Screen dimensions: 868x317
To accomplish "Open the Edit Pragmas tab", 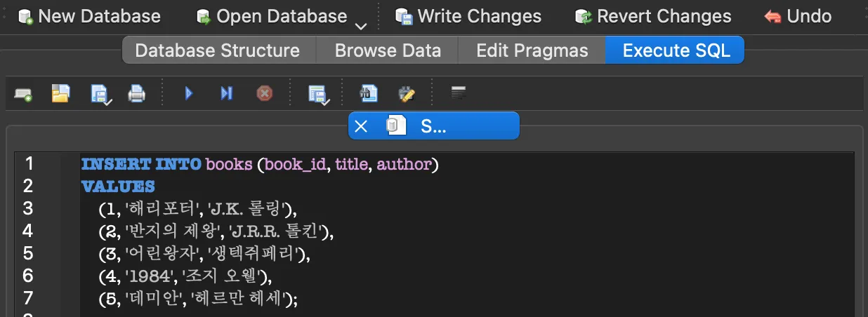I will (x=532, y=50).
